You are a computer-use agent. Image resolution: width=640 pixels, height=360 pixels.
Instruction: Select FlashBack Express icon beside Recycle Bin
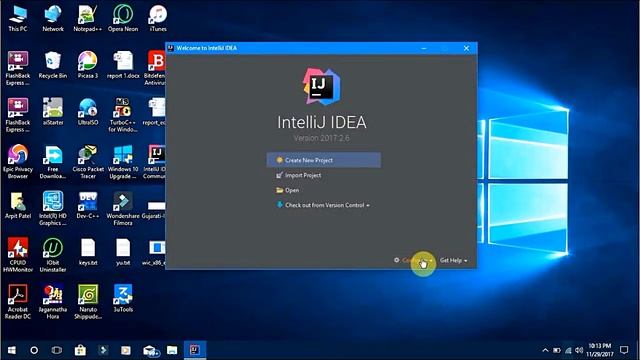[18, 68]
